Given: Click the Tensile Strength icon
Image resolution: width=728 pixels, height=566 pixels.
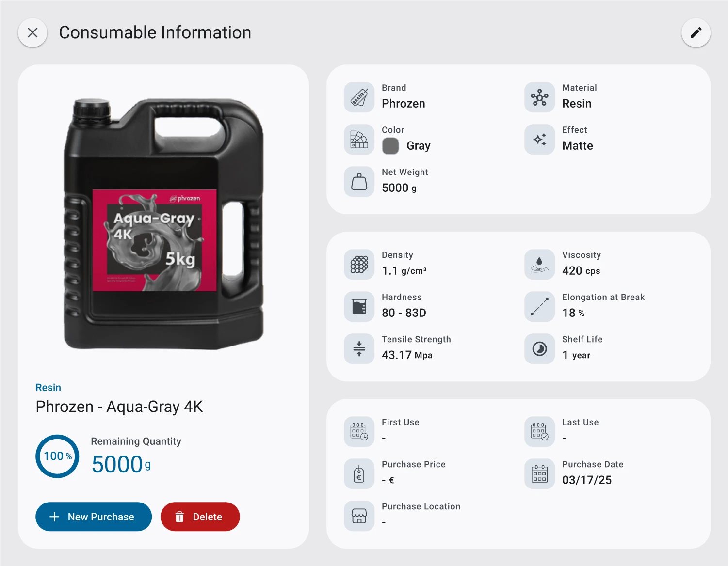Looking at the screenshot, I should 359,349.
